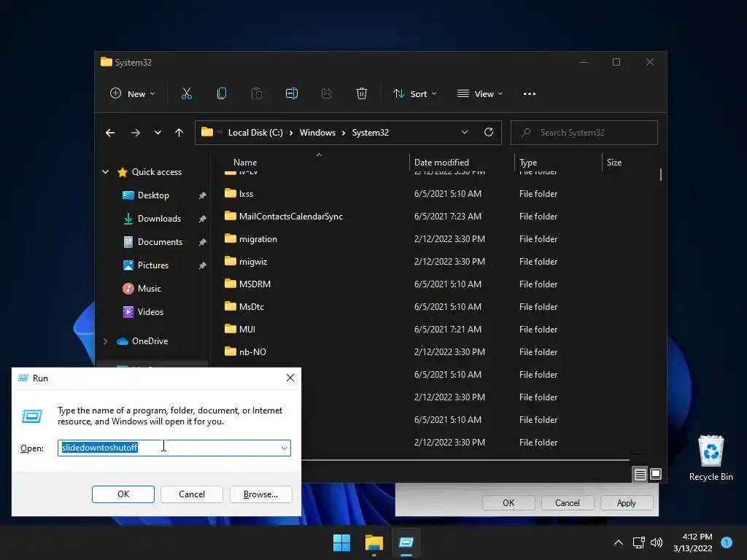747x560 pixels.
Task: Click the Paste icon in Explorer toolbar
Action: (256, 94)
